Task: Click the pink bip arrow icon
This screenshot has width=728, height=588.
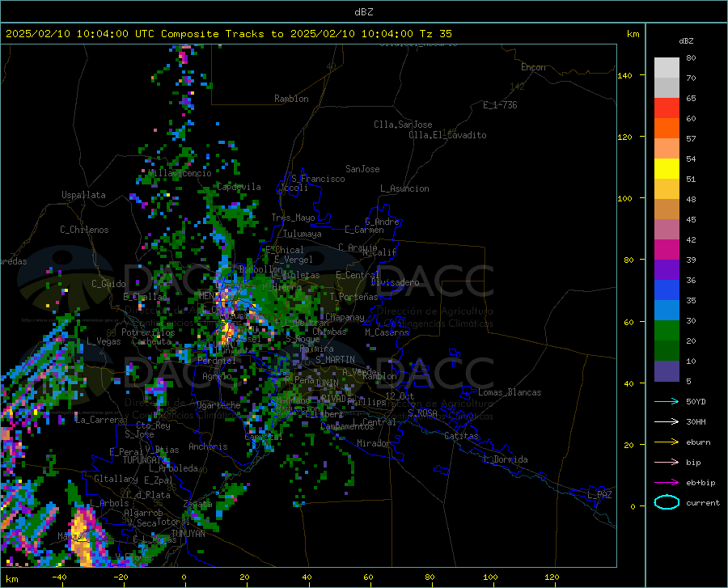Action: point(667,463)
